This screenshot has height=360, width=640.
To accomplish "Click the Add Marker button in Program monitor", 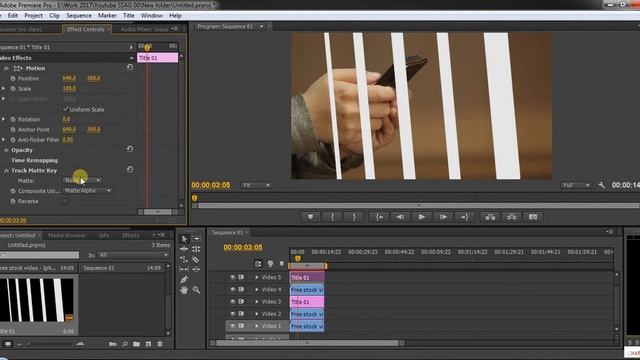I will click(x=311, y=217).
